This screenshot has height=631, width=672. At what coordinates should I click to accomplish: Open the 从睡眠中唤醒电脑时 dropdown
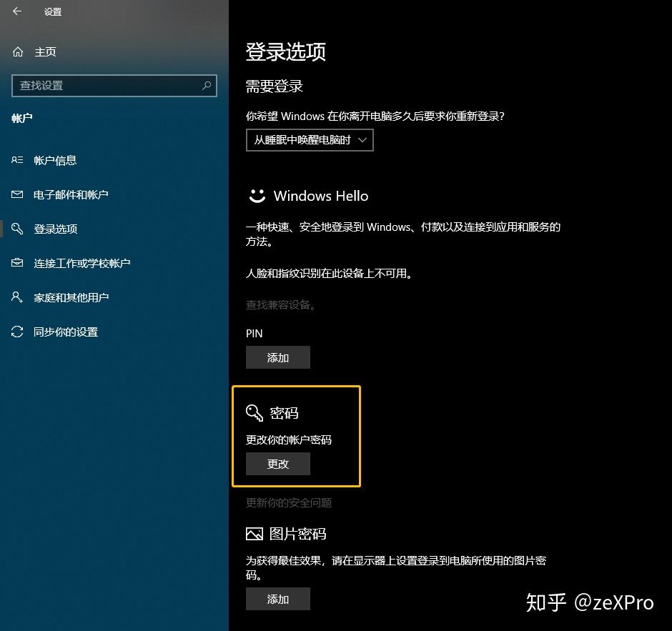[x=310, y=140]
